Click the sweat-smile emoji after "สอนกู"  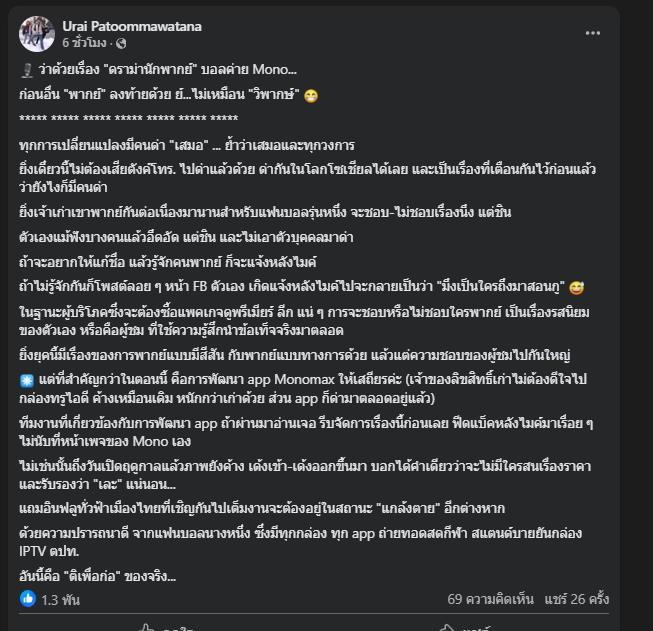coord(576,287)
